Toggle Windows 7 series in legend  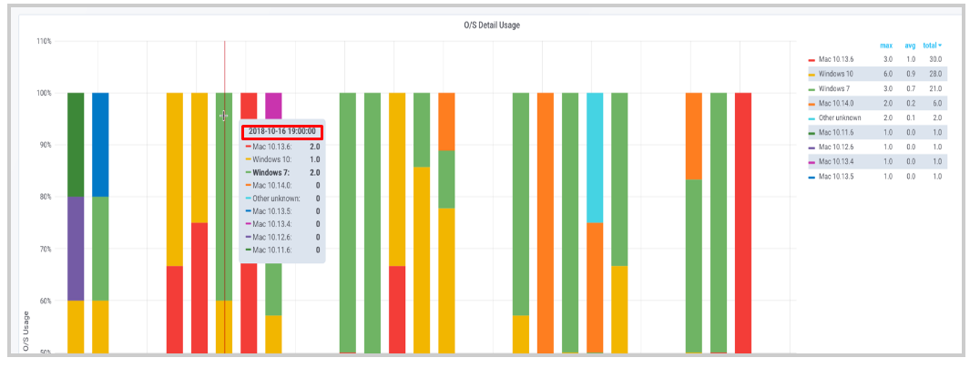coord(833,88)
